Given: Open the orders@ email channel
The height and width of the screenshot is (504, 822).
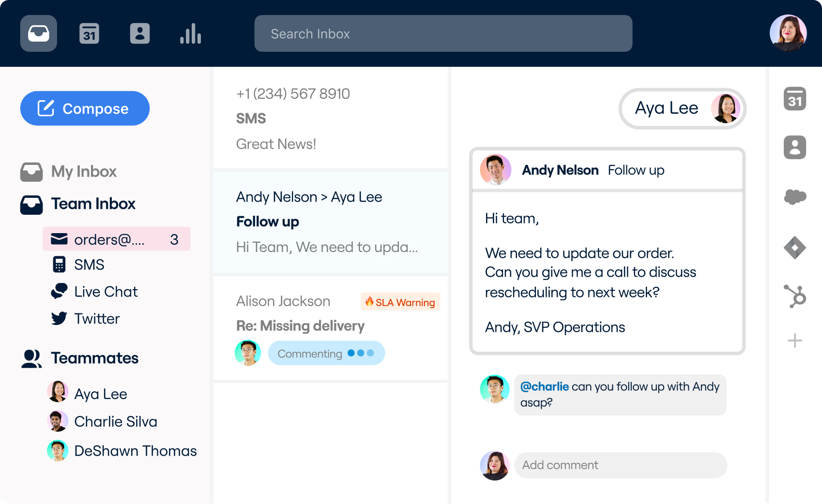Looking at the screenshot, I should tap(117, 239).
